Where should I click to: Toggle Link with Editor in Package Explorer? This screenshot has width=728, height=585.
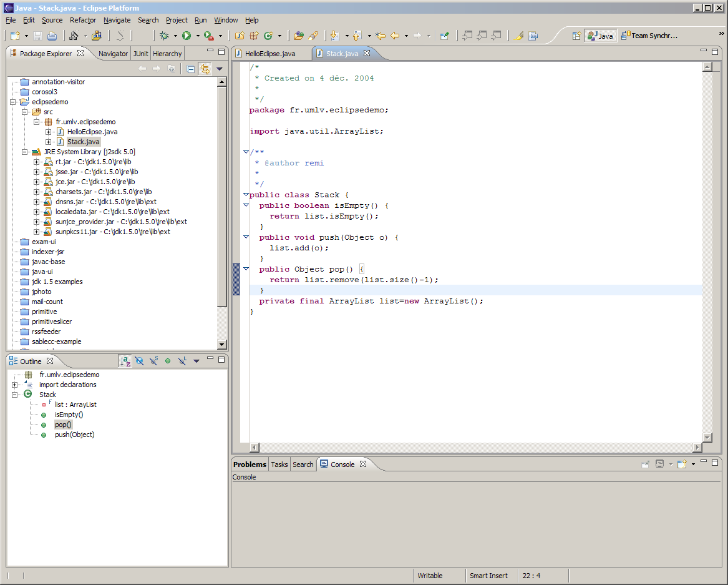(205, 69)
